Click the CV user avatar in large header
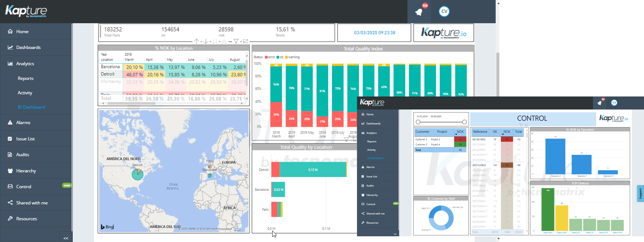644x242 pixels. 444,11
